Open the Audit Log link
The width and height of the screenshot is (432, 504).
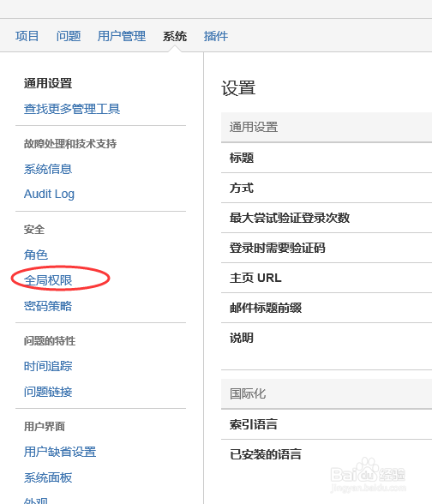[x=49, y=194]
